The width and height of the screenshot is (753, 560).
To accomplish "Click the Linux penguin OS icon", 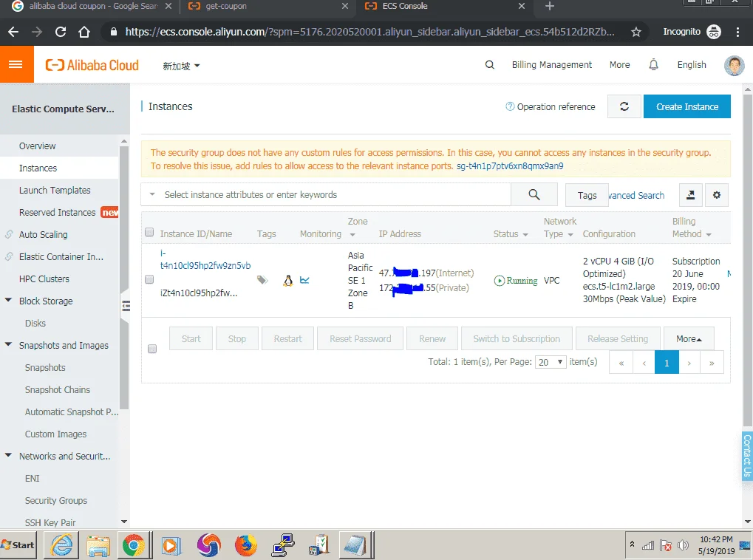I will click(x=287, y=281).
